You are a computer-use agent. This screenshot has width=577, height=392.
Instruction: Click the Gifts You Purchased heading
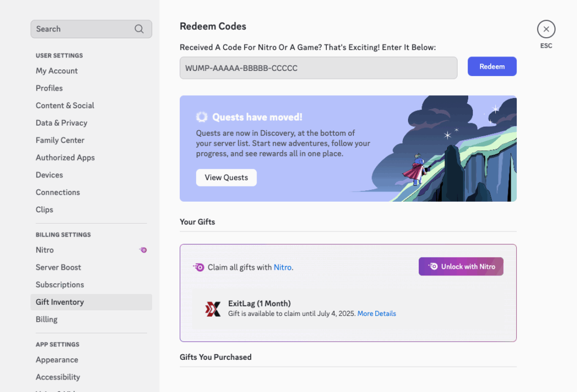tap(216, 357)
